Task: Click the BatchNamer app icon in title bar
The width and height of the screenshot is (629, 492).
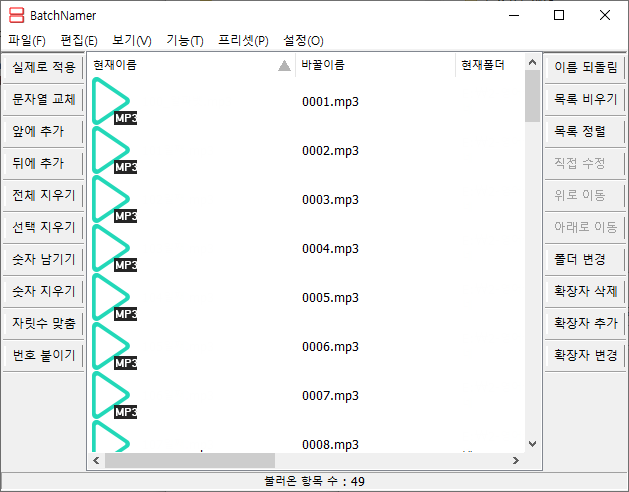Action: tap(16, 15)
